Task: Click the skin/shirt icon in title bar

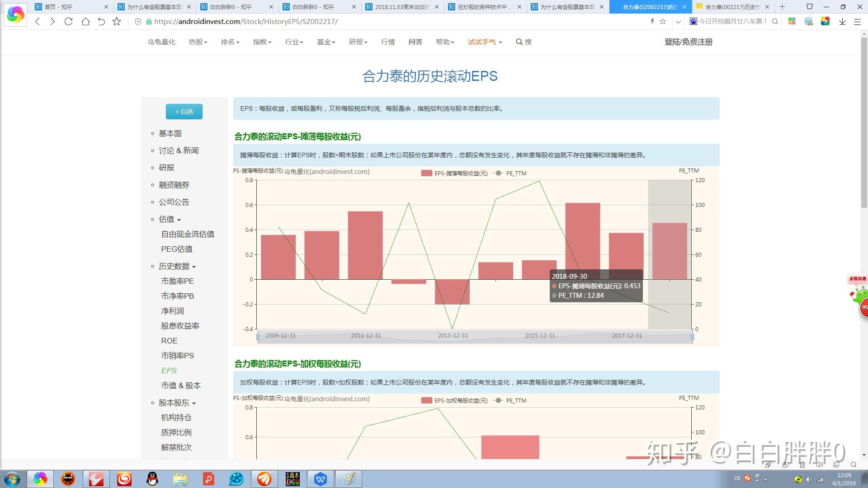Action: [x=810, y=7]
